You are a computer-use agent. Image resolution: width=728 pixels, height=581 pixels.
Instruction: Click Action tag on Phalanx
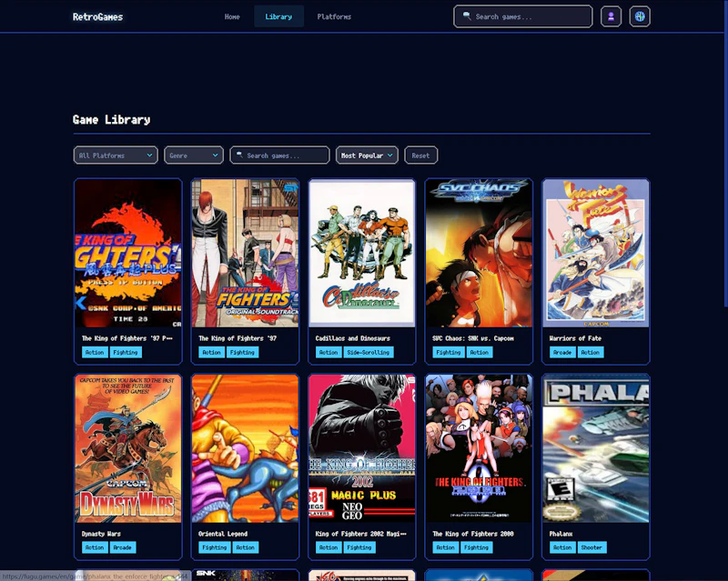coord(562,547)
